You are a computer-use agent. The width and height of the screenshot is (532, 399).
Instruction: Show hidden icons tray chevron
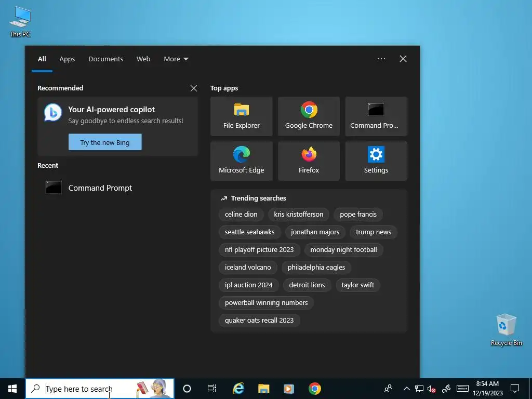click(406, 389)
